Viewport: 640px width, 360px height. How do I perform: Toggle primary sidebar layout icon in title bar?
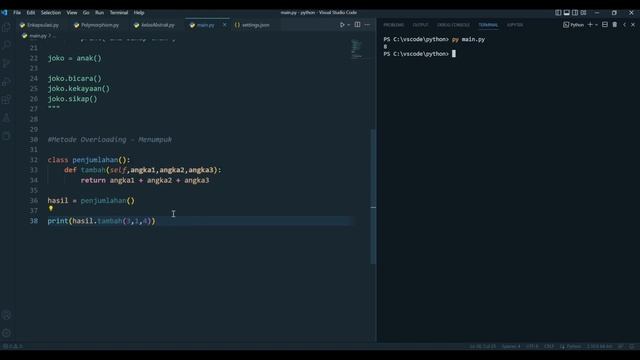pyautogui.click(x=558, y=13)
